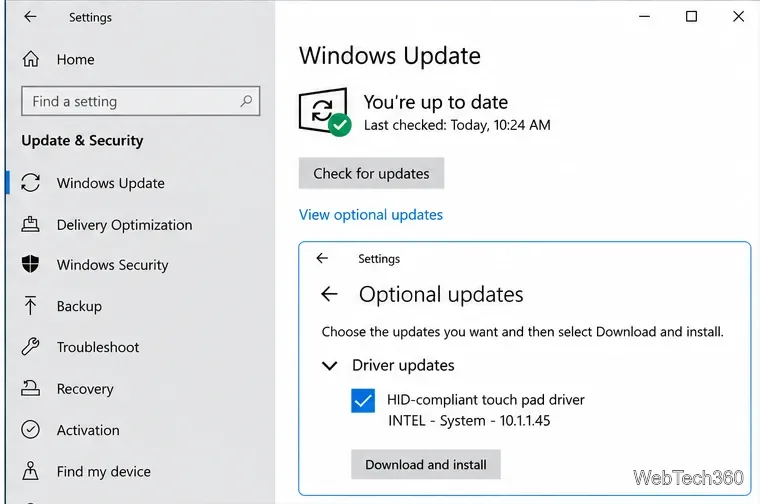
Task: Click 'You're up to date' status text
Action: [x=436, y=102]
